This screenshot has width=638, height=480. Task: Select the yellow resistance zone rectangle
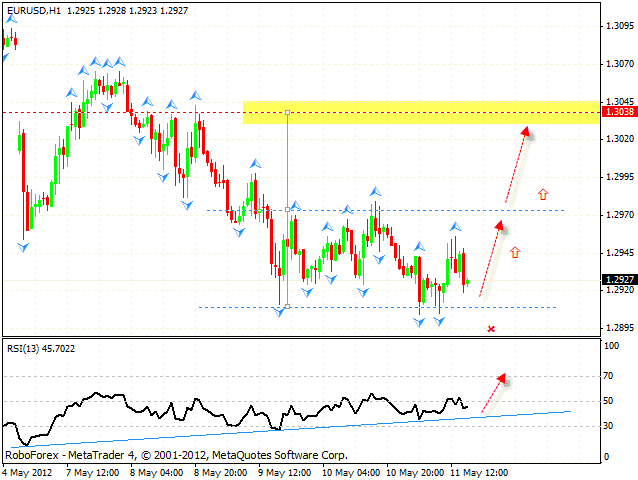coord(420,112)
